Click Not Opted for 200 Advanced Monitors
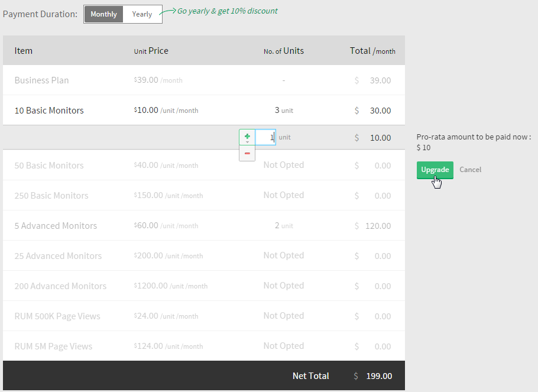This screenshot has height=392, width=538. point(284,286)
